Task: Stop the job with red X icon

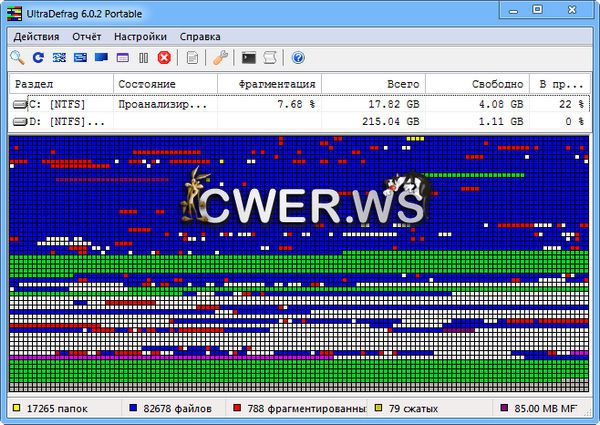Action: tap(164, 58)
